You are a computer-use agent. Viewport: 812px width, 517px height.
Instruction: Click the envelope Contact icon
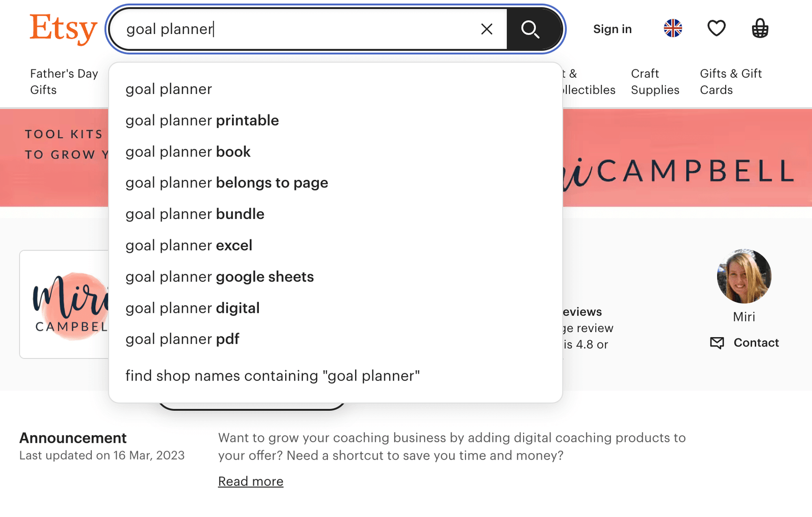(x=717, y=343)
